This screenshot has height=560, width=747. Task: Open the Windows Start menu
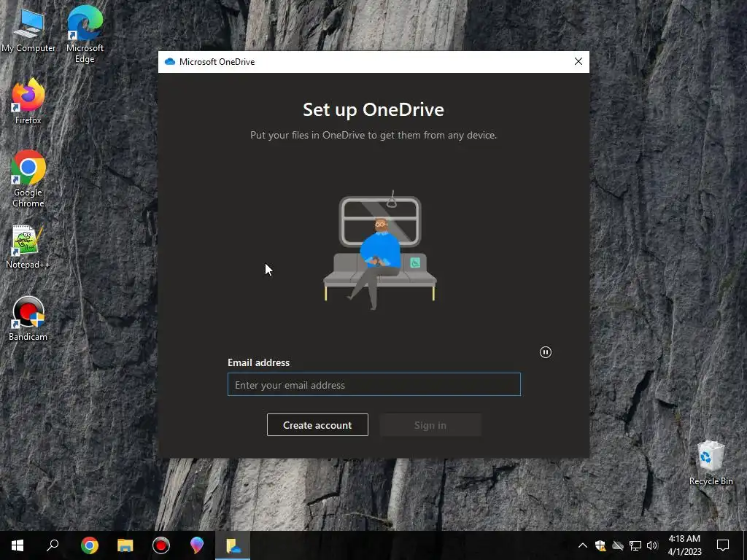[x=18, y=545]
